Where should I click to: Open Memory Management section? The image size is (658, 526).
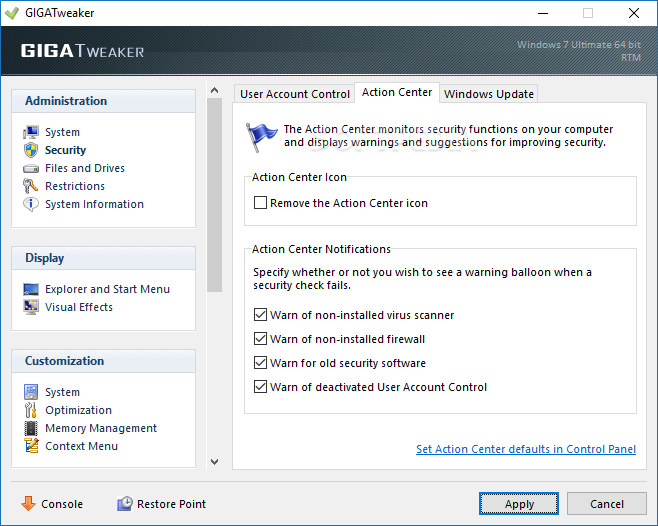[x=101, y=428]
